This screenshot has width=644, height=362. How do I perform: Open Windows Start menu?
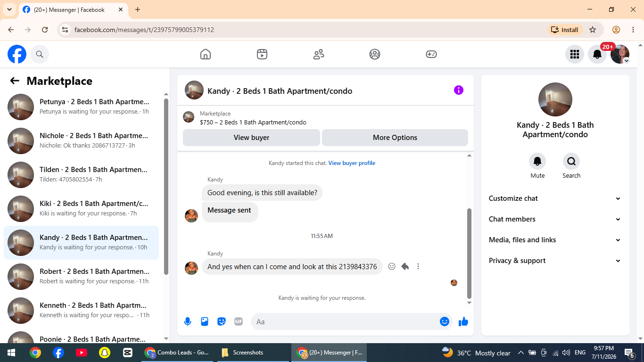[x=11, y=353]
